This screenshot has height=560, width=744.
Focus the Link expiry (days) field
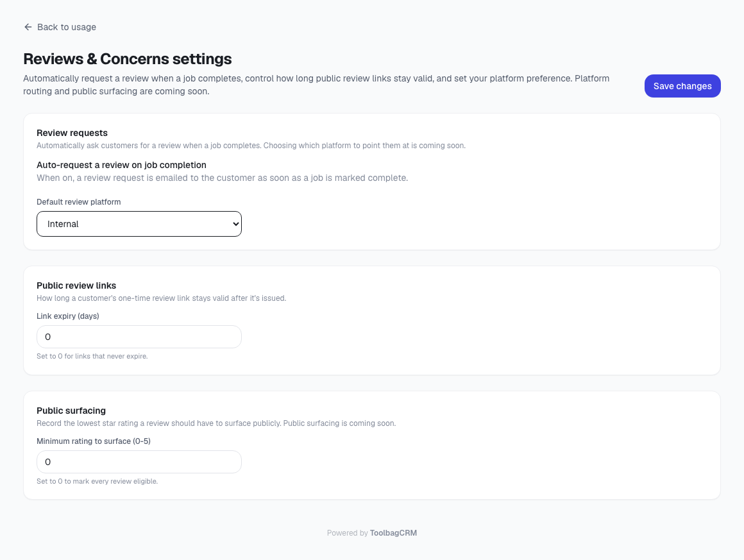click(139, 337)
